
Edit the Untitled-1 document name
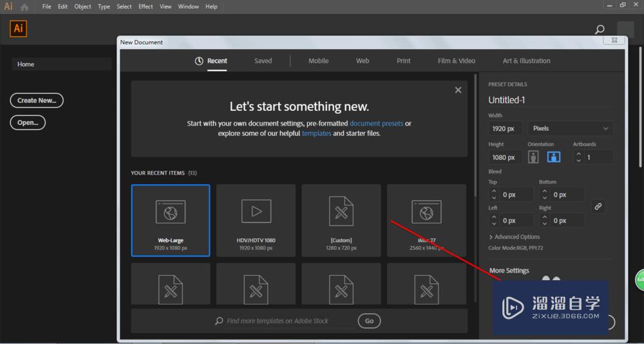coord(551,100)
